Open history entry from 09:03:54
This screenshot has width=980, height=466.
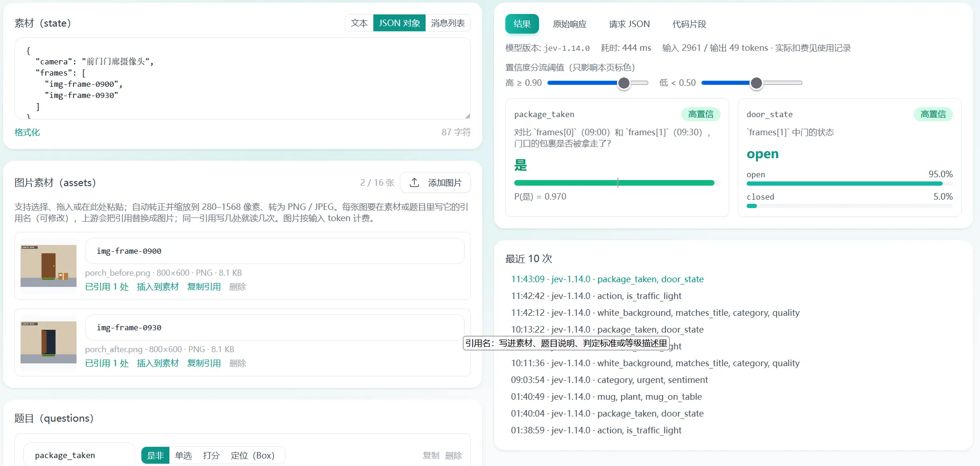[609, 380]
